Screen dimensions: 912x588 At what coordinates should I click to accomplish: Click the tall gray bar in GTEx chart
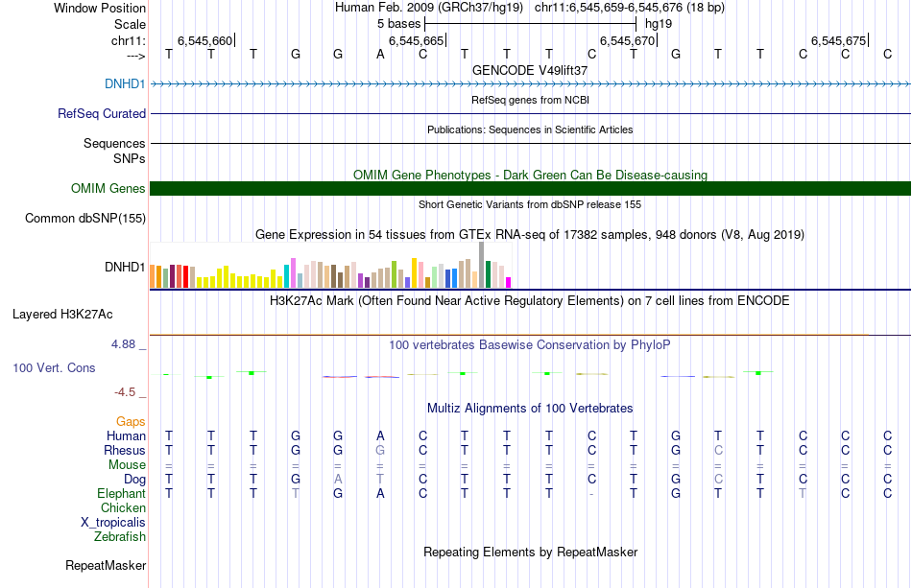pos(481,265)
